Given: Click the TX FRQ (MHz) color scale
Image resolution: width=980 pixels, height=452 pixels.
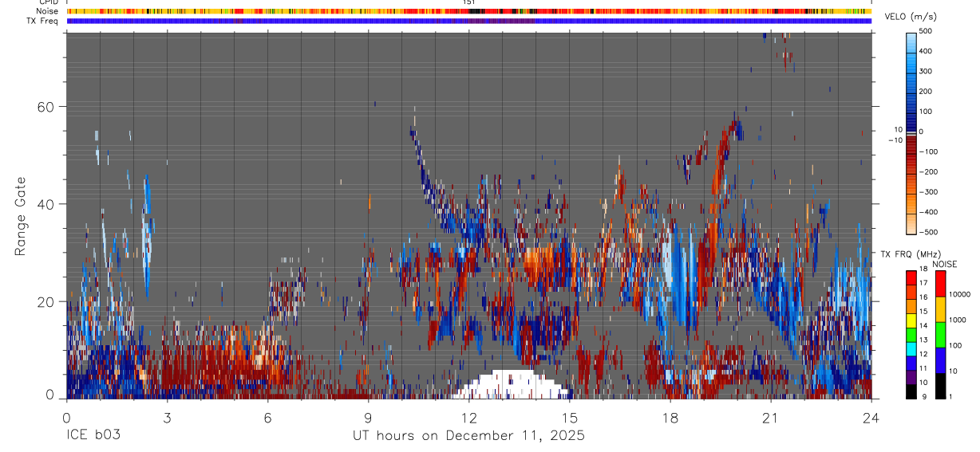Looking at the screenshot, I should (911, 334).
